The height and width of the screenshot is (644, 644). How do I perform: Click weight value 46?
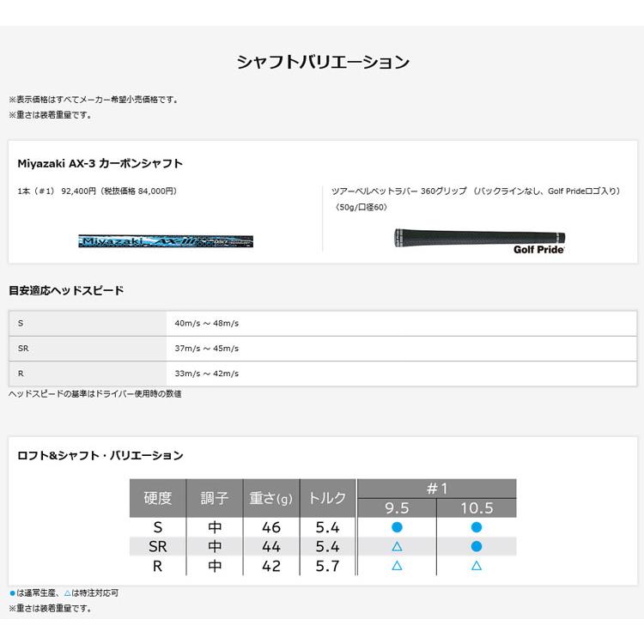(271, 527)
